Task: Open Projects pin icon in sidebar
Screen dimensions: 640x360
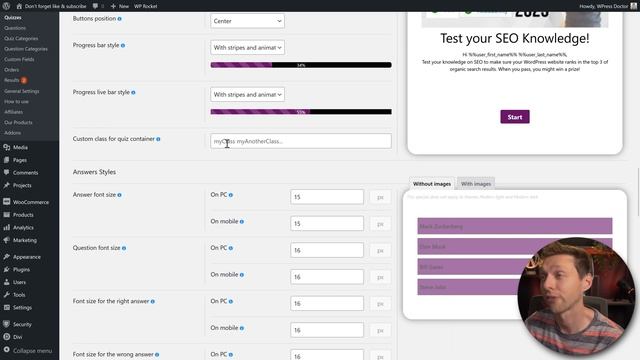Action: [7, 185]
